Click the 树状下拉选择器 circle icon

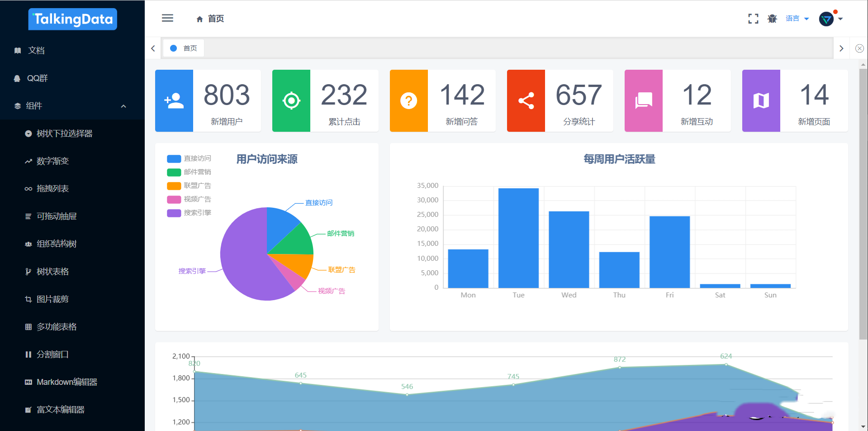click(x=28, y=134)
